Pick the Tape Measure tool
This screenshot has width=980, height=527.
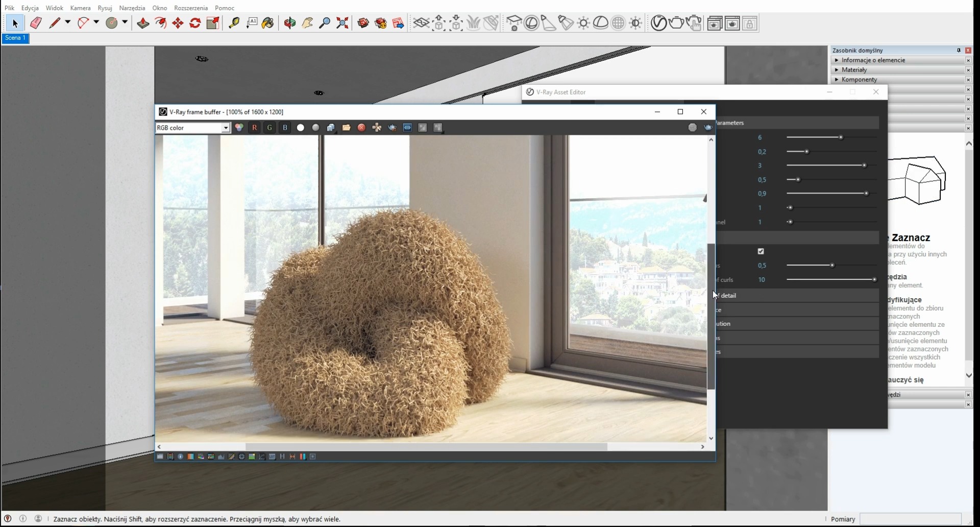click(x=234, y=23)
